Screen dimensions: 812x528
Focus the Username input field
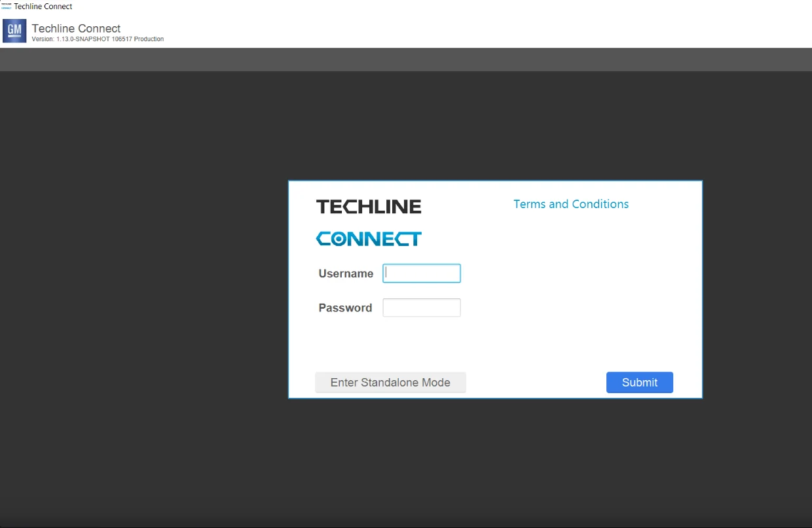[x=422, y=273]
